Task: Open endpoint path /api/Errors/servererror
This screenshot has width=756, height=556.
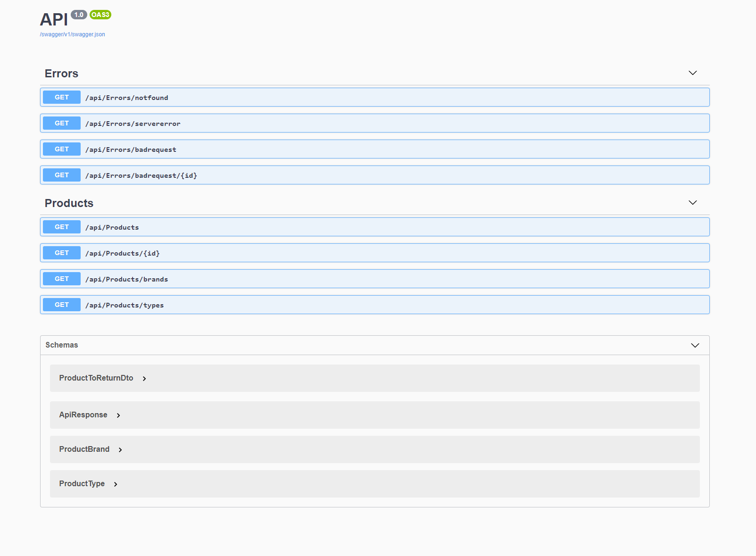Action: (x=133, y=124)
